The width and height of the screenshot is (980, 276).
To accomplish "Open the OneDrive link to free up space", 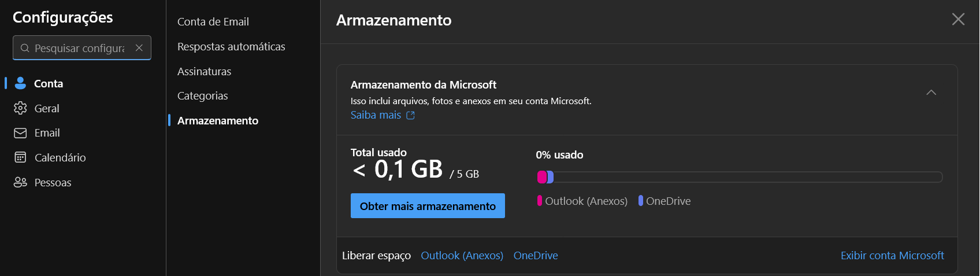I will tap(536, 255).
